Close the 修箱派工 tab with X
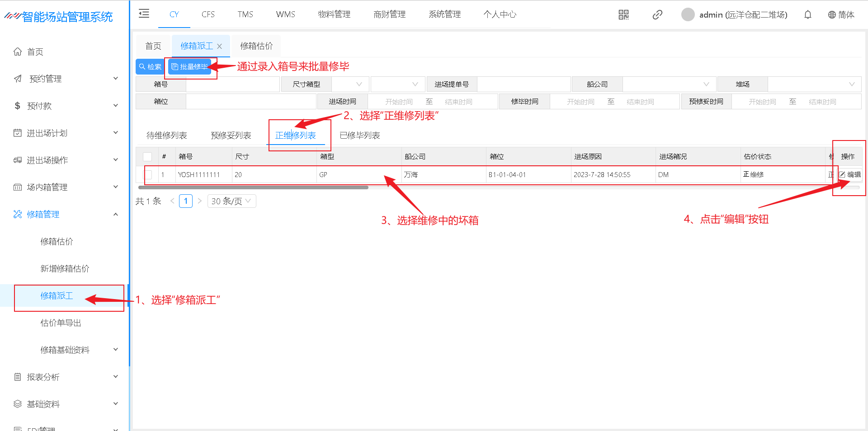The height and width of the screenshot is (431, 868). click(x=220, y=46)
